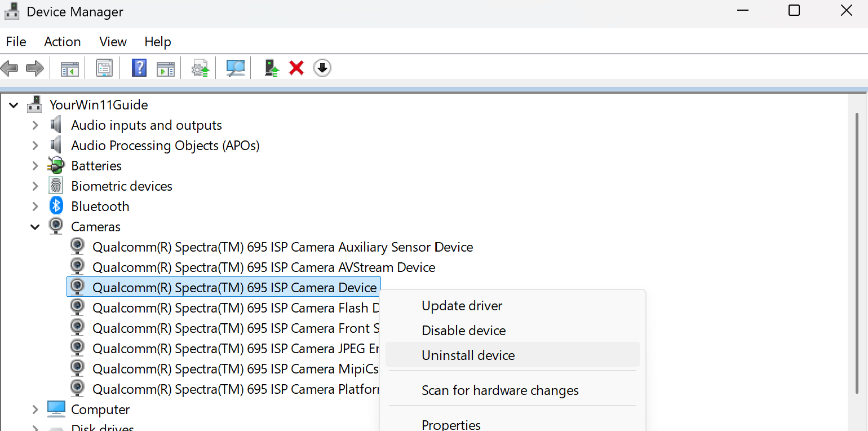Click the Audio inputs and outputs speaker icon

point(56,125)
